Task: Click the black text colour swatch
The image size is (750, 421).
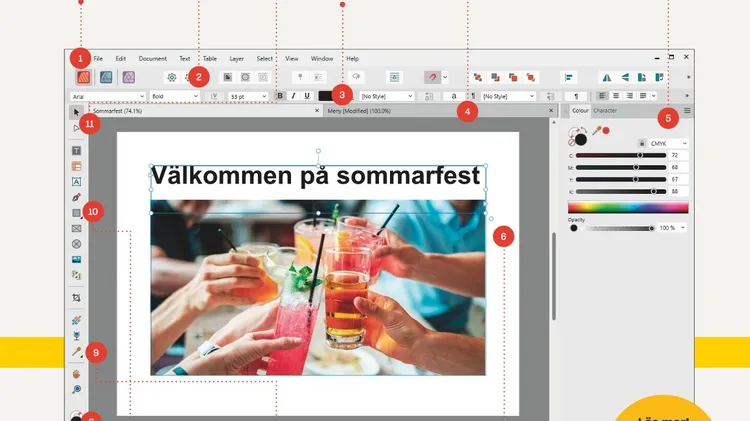Action: pyautogui.click(x=326, y=96)
